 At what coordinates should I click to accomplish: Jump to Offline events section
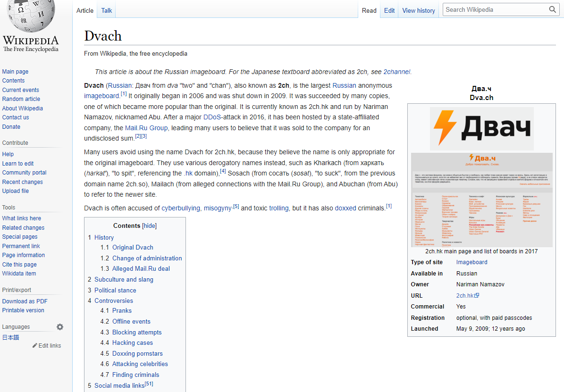point(131,322)
